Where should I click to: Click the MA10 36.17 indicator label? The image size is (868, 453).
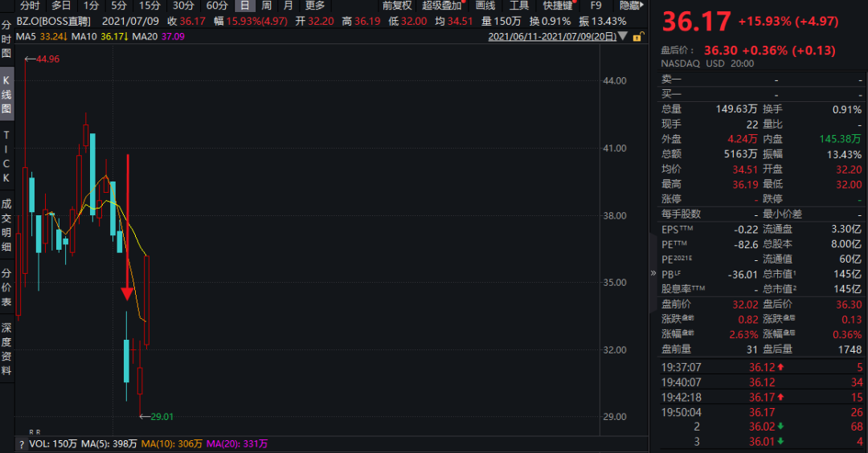coord(100,36)
